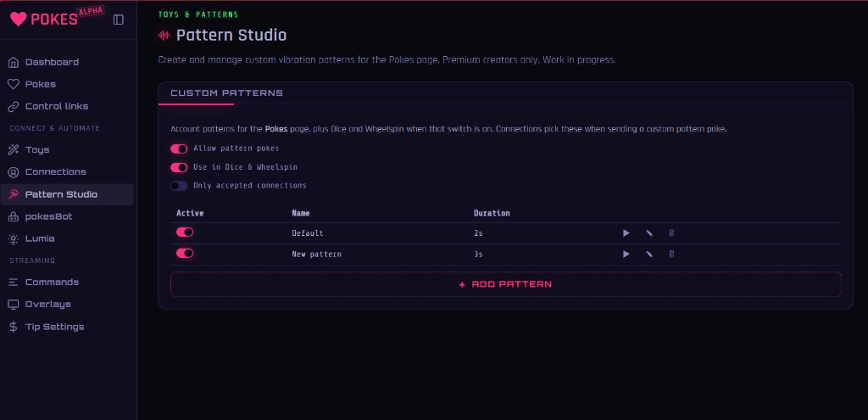Delete the Default pattern
The width and height of the screenshot is (868, 420).
tap(671, 233)
